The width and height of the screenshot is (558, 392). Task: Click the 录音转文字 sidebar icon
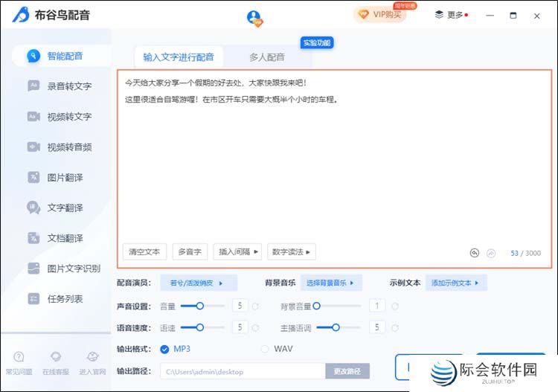33,86
